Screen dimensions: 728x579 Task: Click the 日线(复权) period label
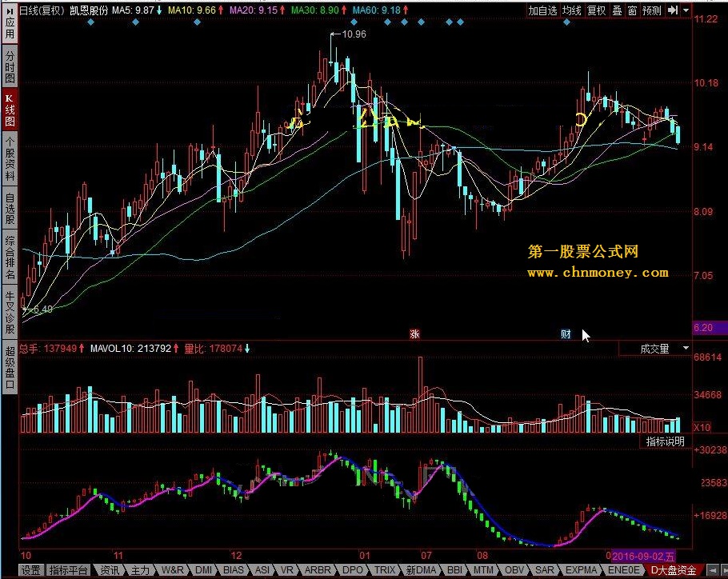[42, 10]
